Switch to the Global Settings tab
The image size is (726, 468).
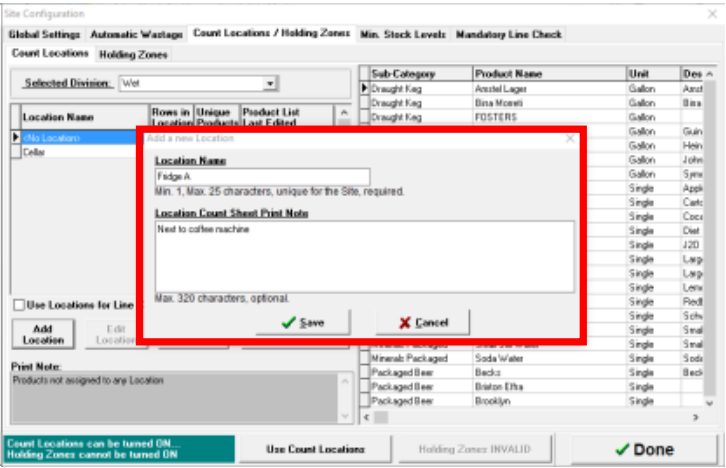[46, 34]
